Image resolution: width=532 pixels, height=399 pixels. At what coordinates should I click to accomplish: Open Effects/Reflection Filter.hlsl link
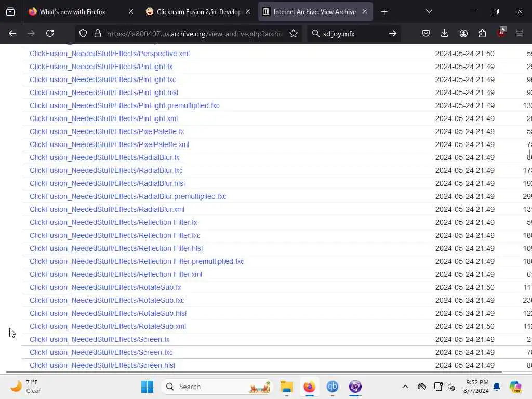[116, 248]
